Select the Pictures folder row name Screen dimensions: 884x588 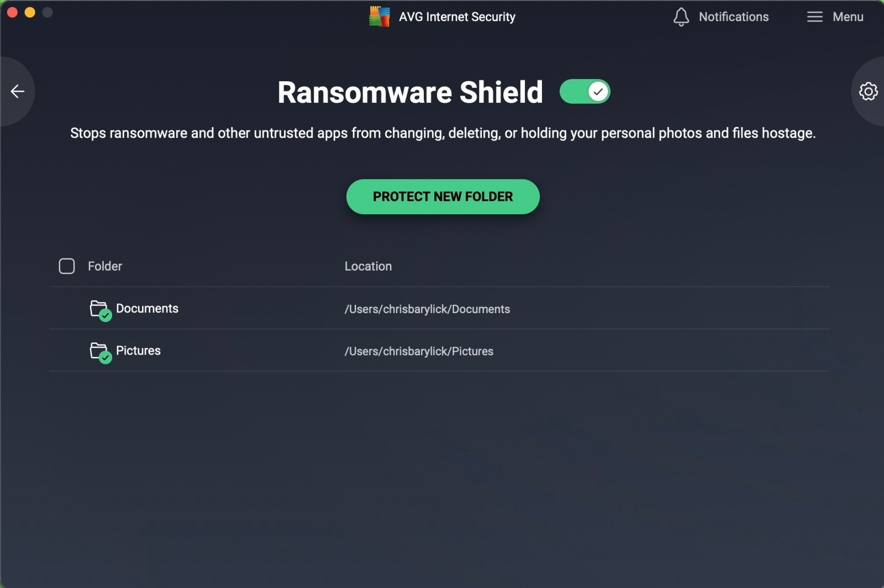[138, 351]
